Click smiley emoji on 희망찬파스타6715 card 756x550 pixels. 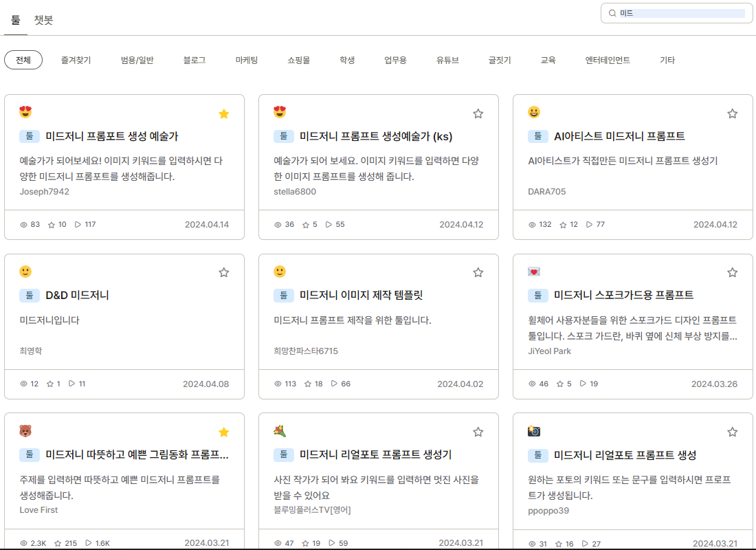click(x=280, y=271)
